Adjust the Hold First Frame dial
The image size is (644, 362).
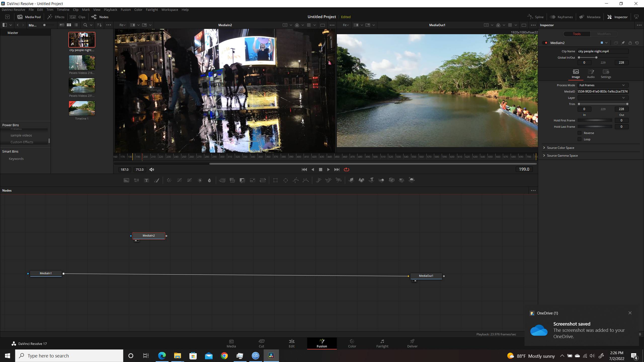pyautogui.click(x=595, y=120)
